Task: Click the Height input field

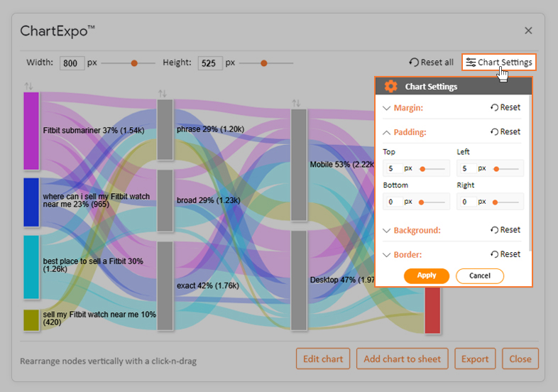Action: click(210, 63)
